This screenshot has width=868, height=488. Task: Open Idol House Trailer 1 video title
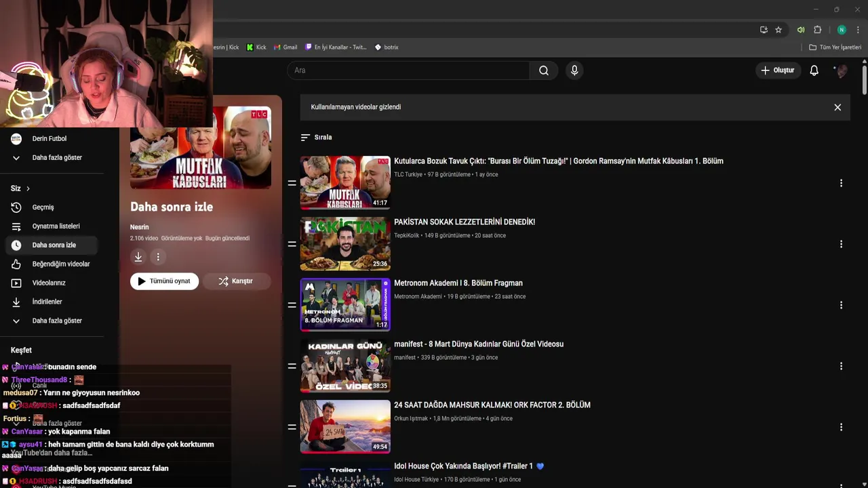coord(469,466)
